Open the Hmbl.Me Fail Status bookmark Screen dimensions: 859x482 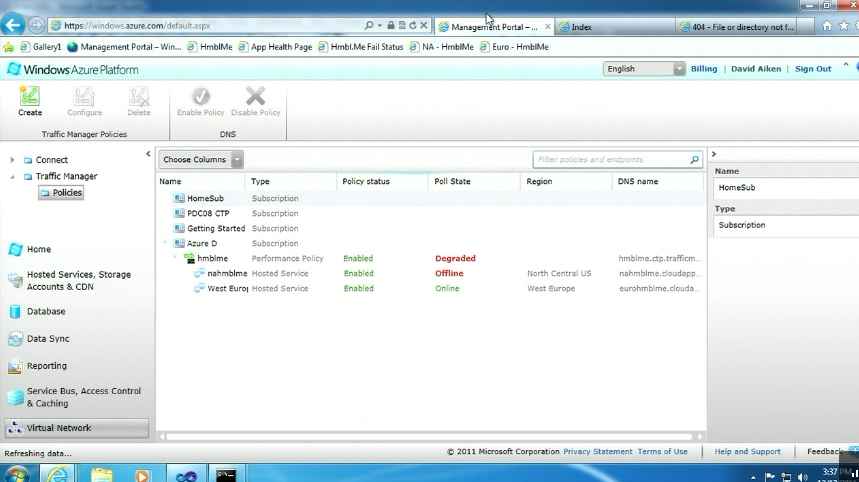click(x=360, y=47)
